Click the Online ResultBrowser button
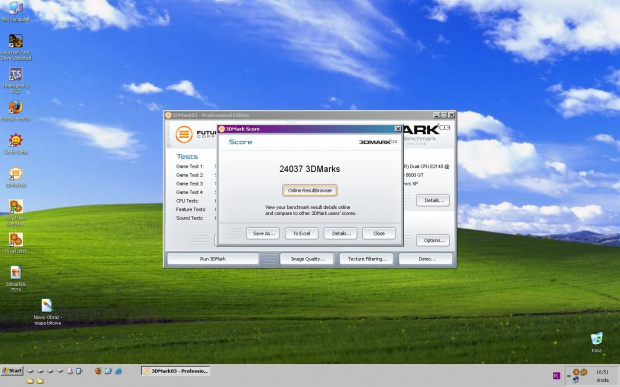Image resolution: width=620 pixels, height=387 pixels. 310,190
